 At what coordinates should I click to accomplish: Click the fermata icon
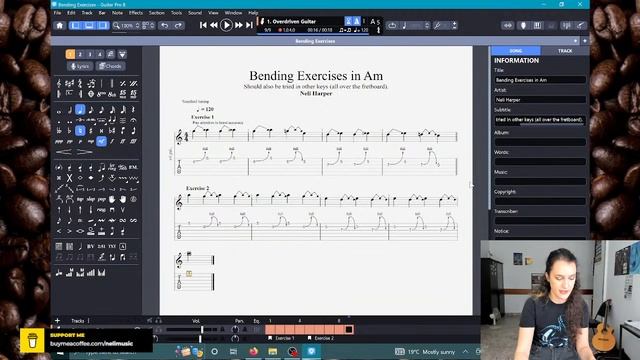click(133, 120)
